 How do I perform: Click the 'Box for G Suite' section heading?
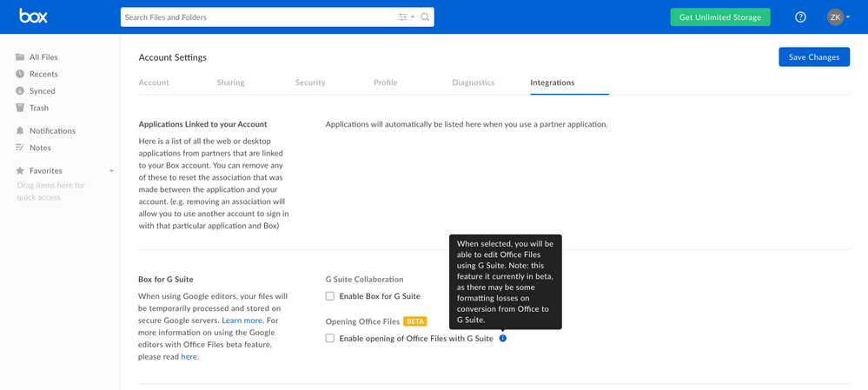click(165, 280)
